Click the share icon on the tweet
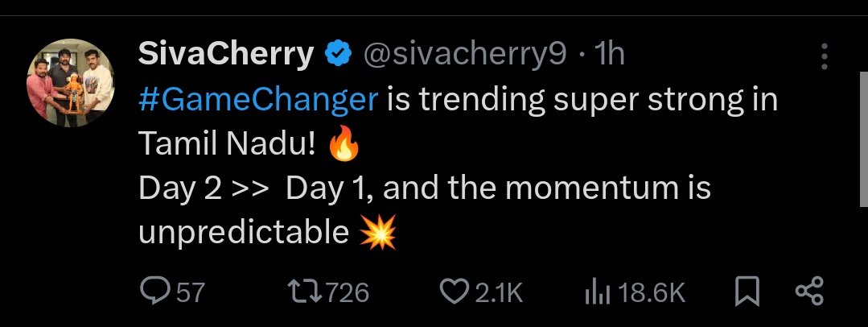 pos(808,292)
